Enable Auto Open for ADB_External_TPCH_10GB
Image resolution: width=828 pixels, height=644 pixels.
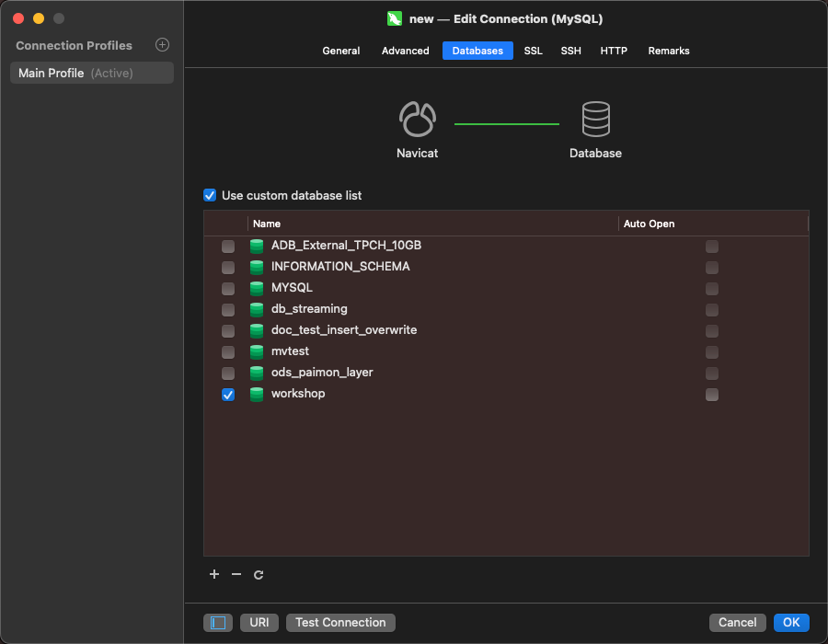click(712, 247)
